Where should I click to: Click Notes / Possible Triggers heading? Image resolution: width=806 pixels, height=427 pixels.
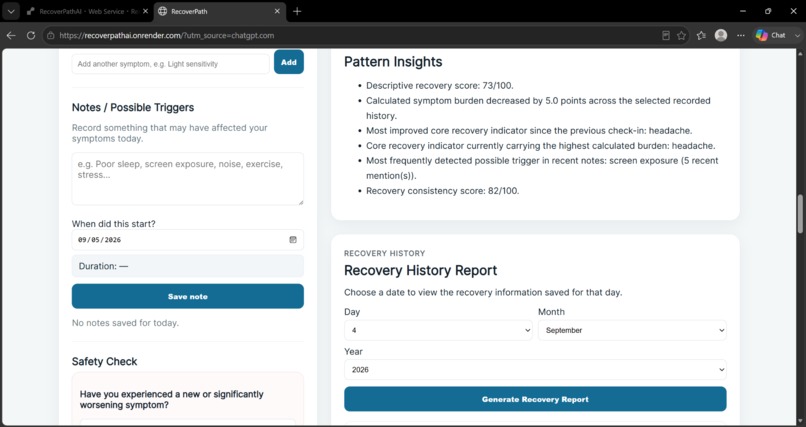pyautogui.click(x=133, y=107)
